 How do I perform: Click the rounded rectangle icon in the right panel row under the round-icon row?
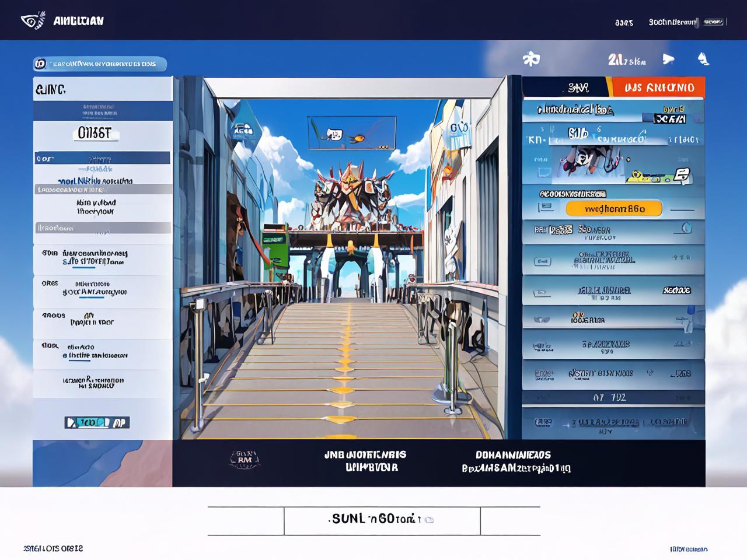click(542, 261)
